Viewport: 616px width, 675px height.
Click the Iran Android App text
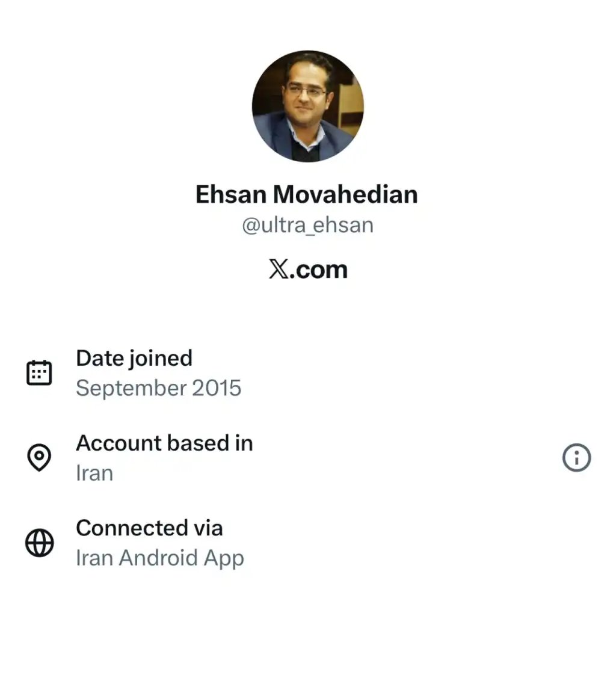[x=160, y=558]
